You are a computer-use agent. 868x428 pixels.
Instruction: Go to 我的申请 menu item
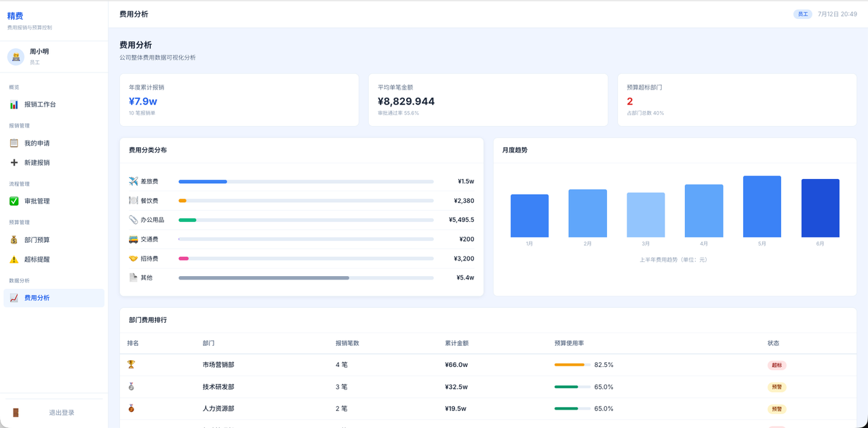(x=54, y=143)
